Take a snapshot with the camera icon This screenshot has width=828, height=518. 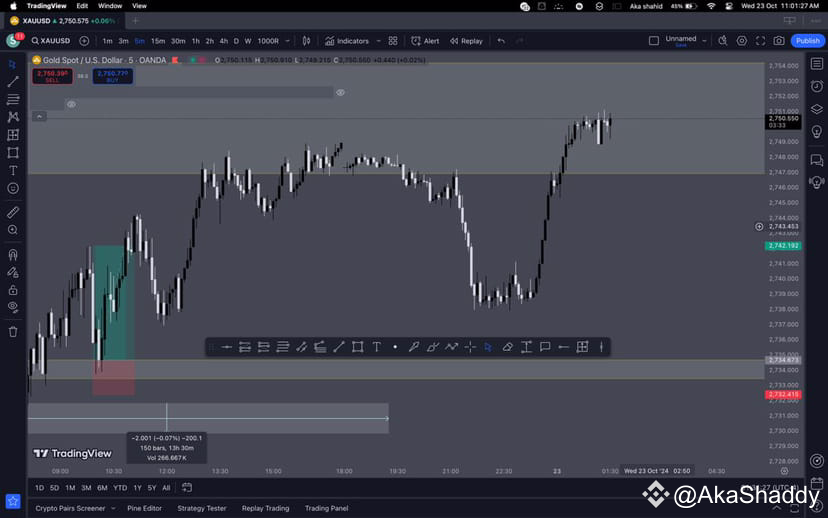pyautogui.click(x=778, y=41)
